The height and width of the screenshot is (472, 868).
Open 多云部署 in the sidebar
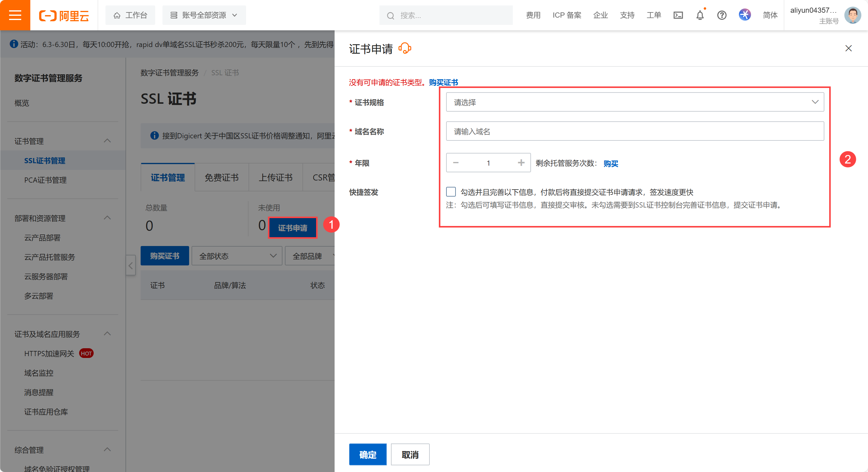pos(38,296)
